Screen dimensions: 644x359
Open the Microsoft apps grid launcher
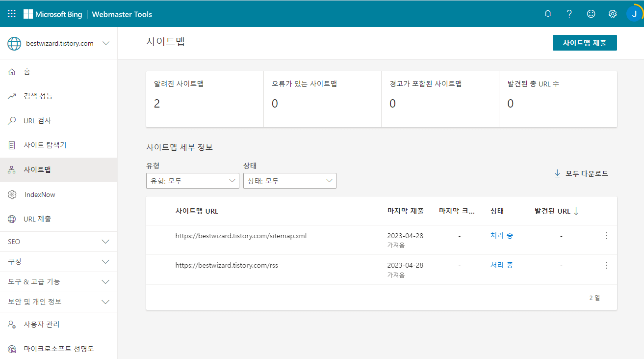[x=11, y=14]
